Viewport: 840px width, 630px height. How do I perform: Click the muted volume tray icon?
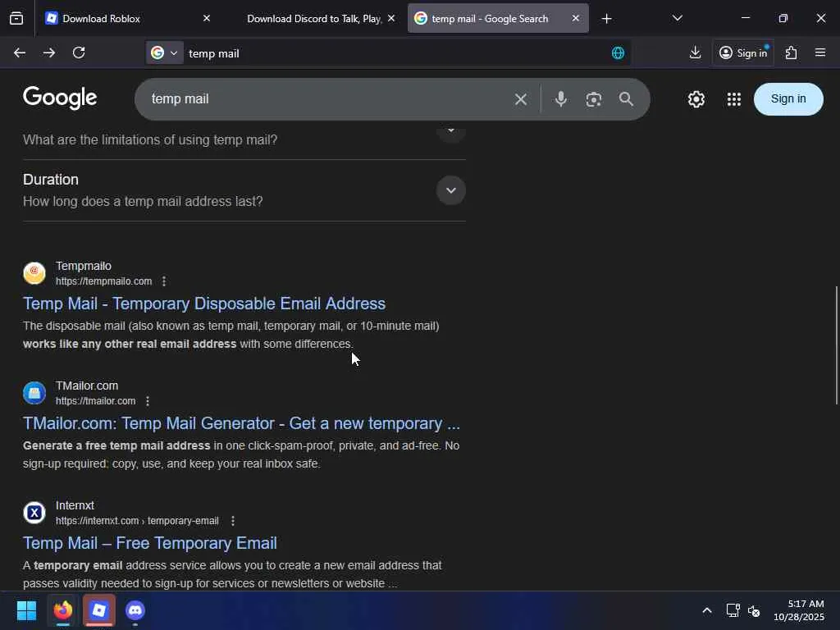[x=754, y=610]
